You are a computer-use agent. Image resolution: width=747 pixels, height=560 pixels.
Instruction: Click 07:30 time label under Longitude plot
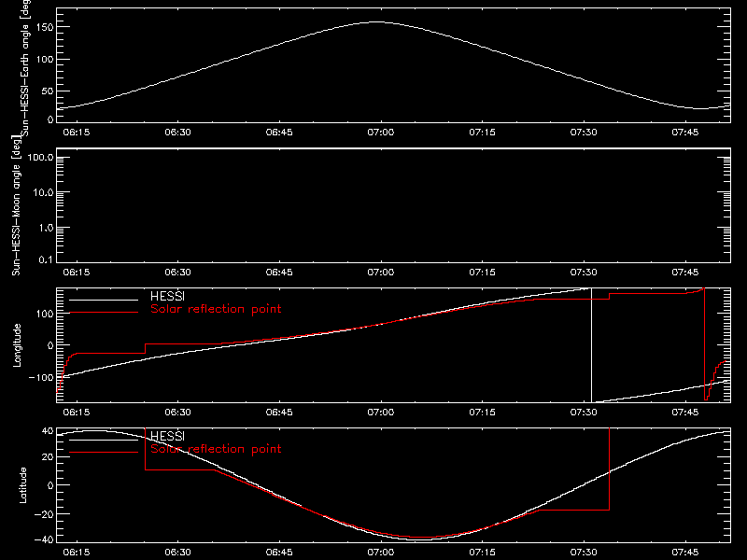click(584, 412)
